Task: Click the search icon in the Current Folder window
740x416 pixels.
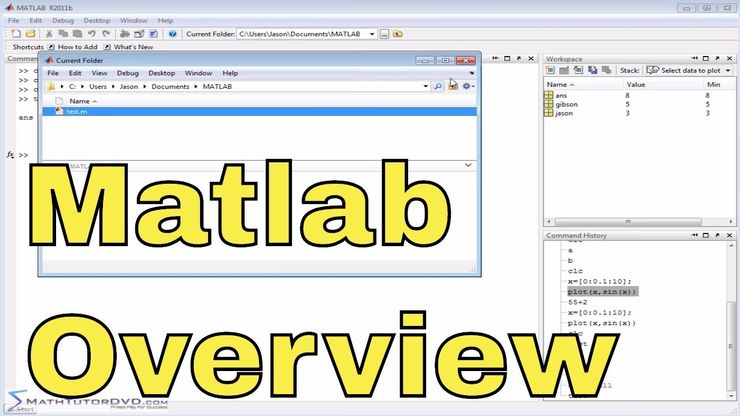Action: [x=438, y=87]
